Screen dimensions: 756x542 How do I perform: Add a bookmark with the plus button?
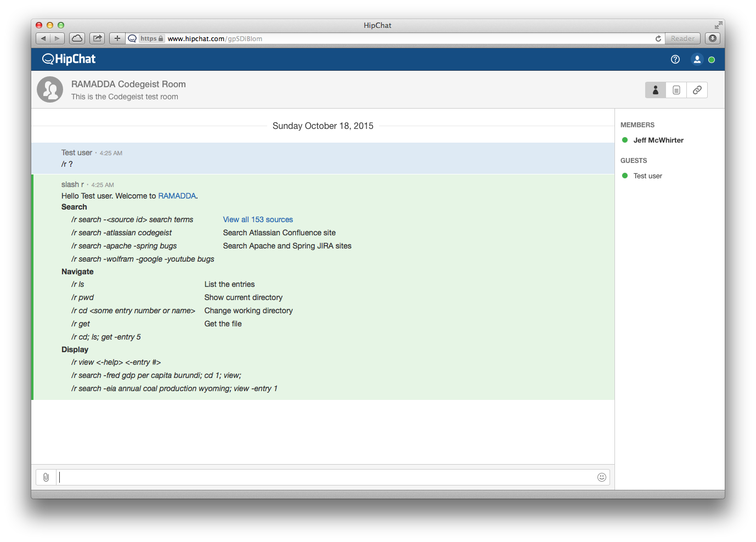(117, 38)
